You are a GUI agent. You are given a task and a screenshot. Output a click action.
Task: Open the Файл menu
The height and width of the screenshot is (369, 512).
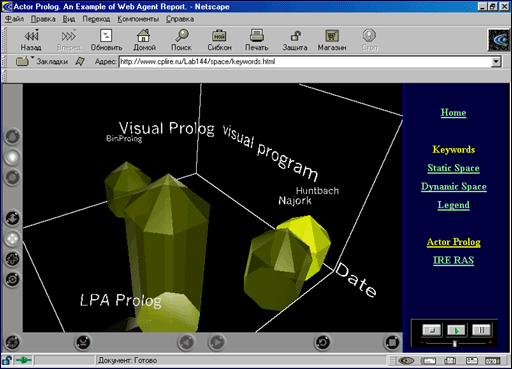14,19
